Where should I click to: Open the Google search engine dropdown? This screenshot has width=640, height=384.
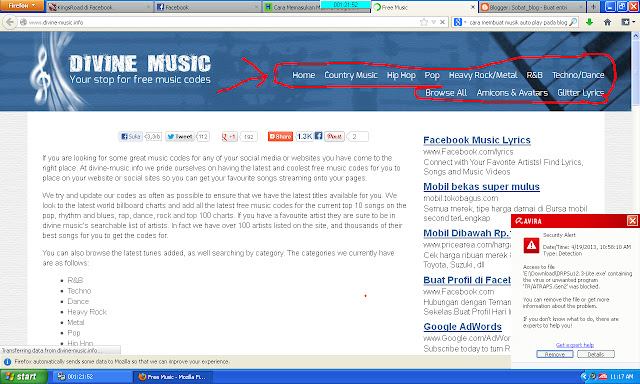[460, 22]
